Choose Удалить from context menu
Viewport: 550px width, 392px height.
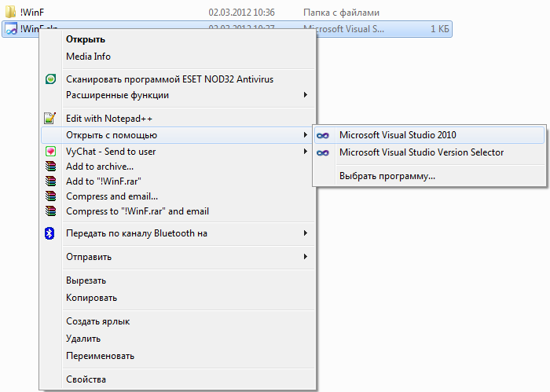pyautogui.click(x=178, y=339)
